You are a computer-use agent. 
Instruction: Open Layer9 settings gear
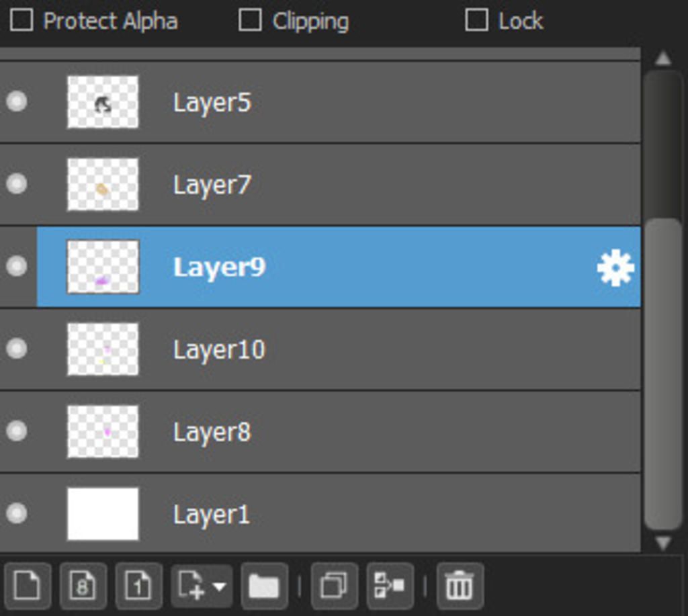[615, 267]
